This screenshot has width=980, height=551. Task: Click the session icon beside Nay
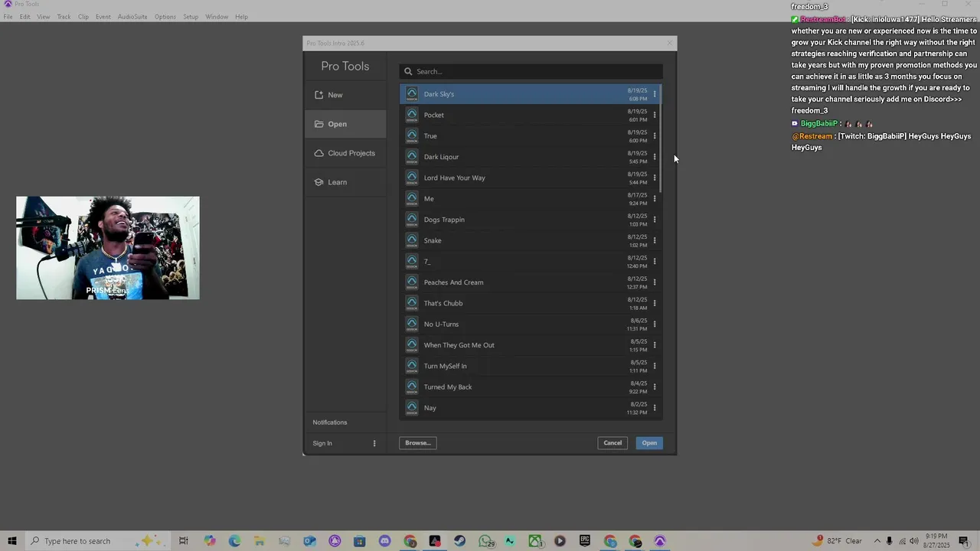[412, 408]
